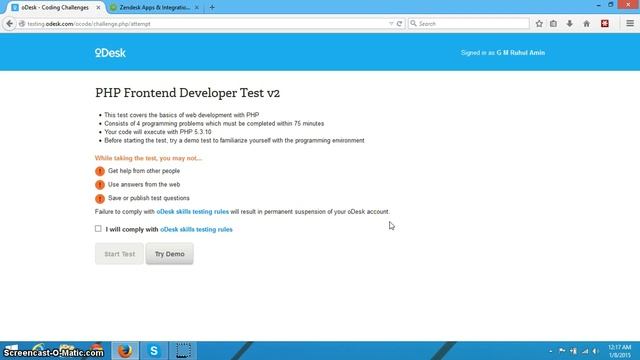Screen dimensions: 640x360
Task: Click the site identity globe icon
Action: 22,24
